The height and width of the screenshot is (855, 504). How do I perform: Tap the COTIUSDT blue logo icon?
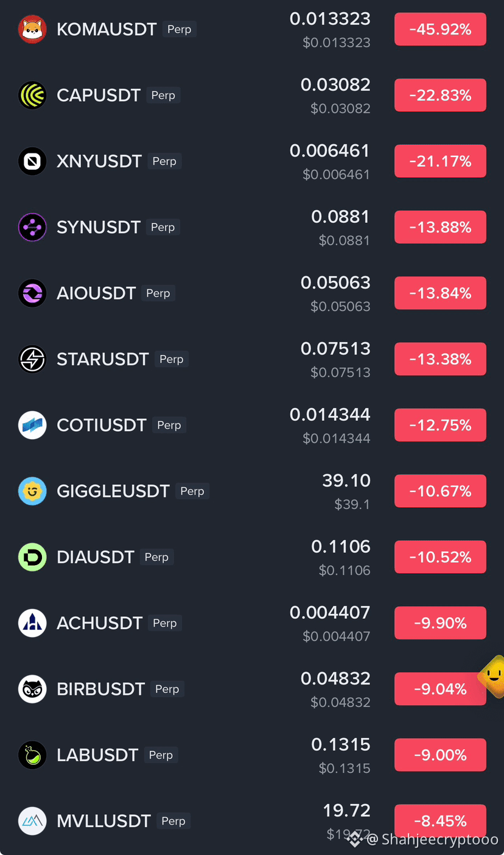pyautogui.click(x=32, y=425)
